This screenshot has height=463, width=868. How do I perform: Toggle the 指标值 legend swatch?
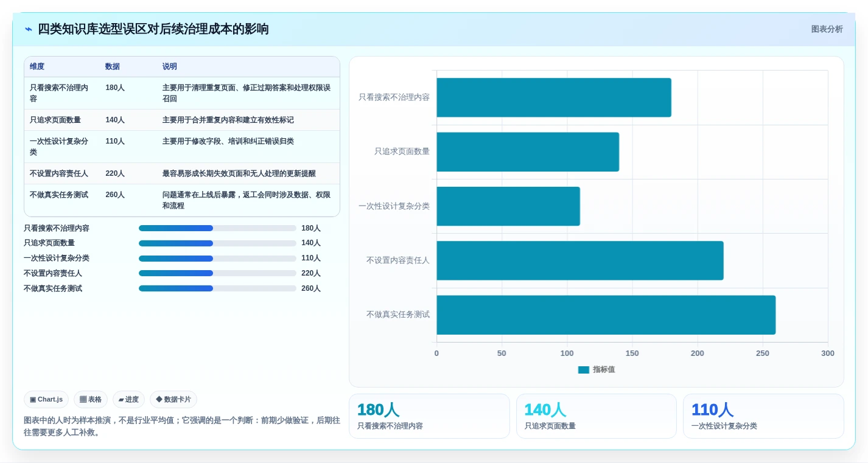coord(583,369)
